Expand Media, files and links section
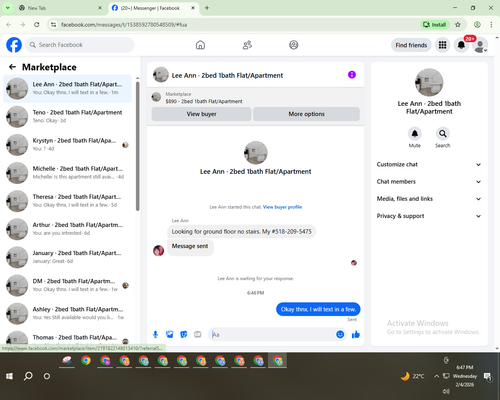Screen dimensions: 500x400 pyautogui.click(x=429, y=199)
